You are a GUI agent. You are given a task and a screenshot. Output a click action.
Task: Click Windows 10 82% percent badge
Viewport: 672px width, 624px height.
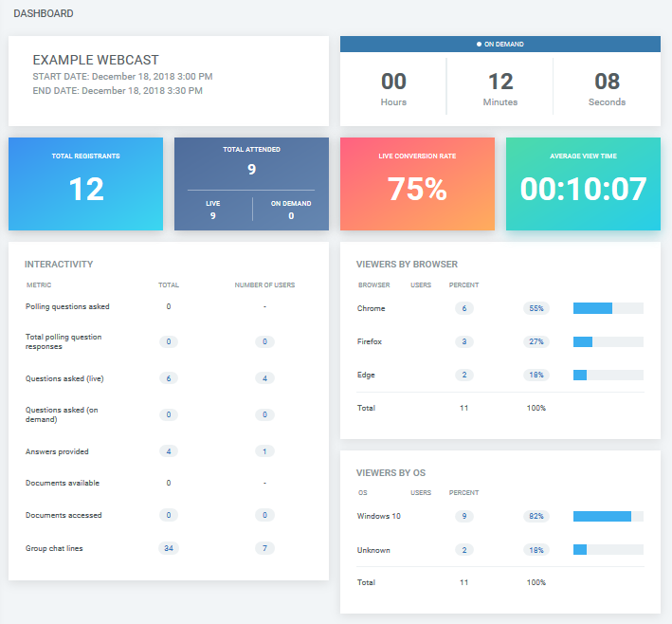point(536,516)
